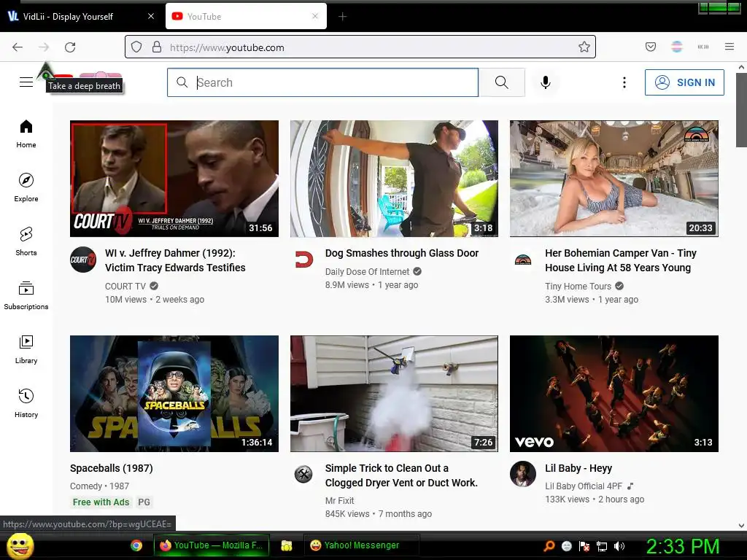Open the Dog Smashes through Glass Door thumbnail
The image size is (747, 560).
395,179
